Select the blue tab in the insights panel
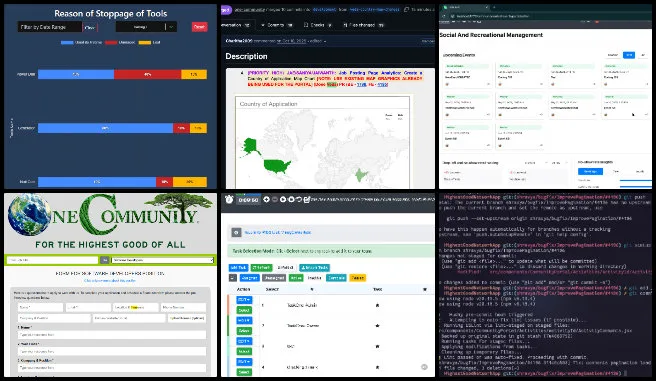 (590, 171)
